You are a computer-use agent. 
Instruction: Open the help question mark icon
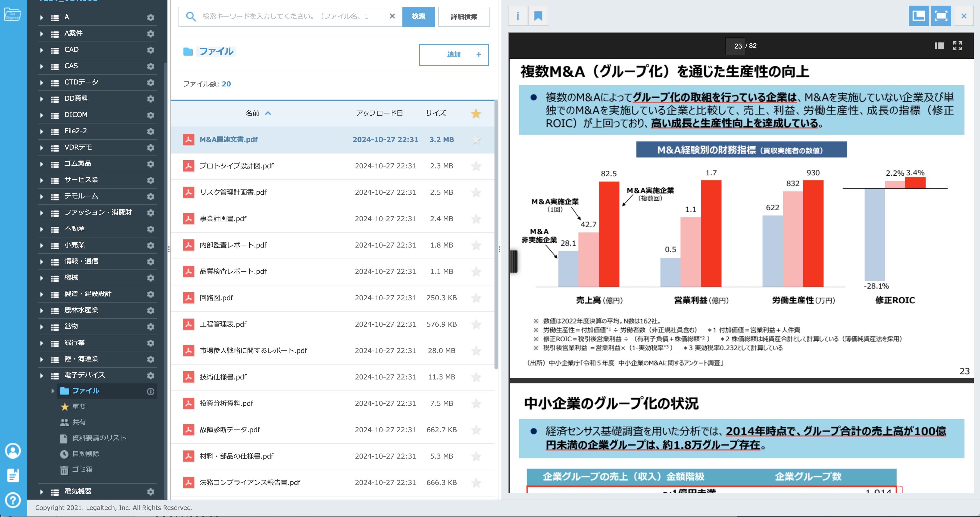tap(13, 500)
